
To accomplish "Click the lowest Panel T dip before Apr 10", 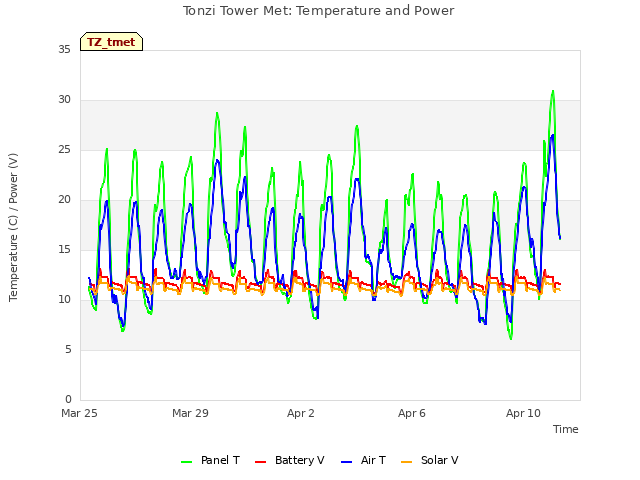I will click(x=511, y=338).
